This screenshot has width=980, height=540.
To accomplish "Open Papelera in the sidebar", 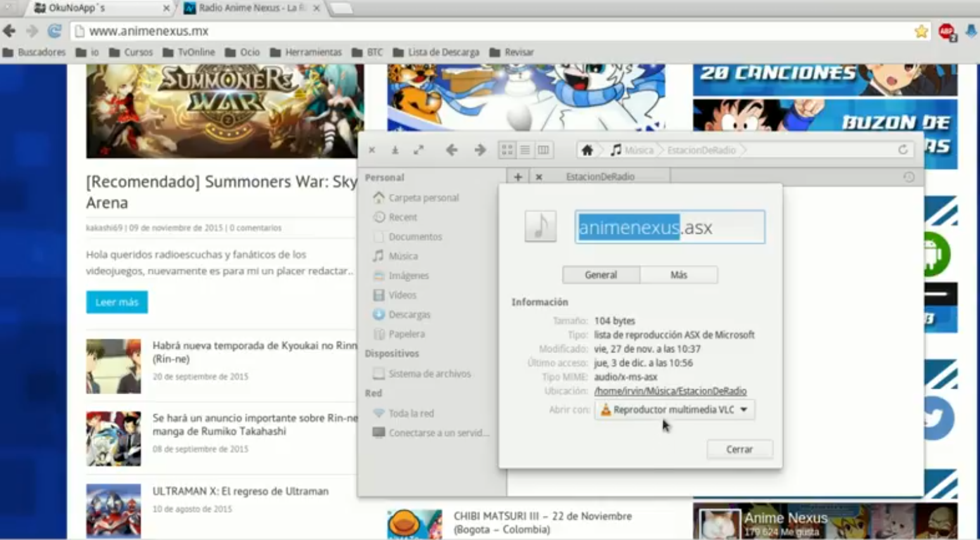I will pos(399,334).
